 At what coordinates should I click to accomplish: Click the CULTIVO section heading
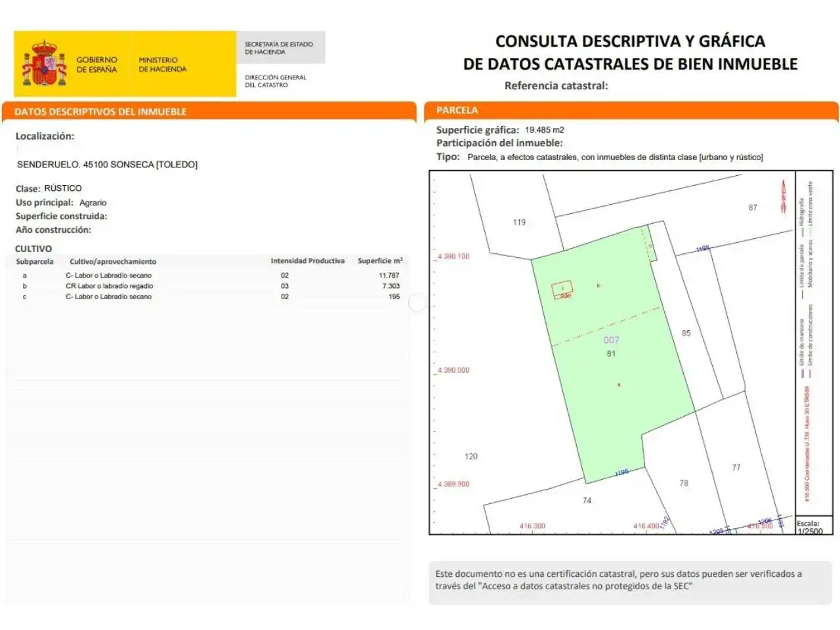[x=33, y=249]
